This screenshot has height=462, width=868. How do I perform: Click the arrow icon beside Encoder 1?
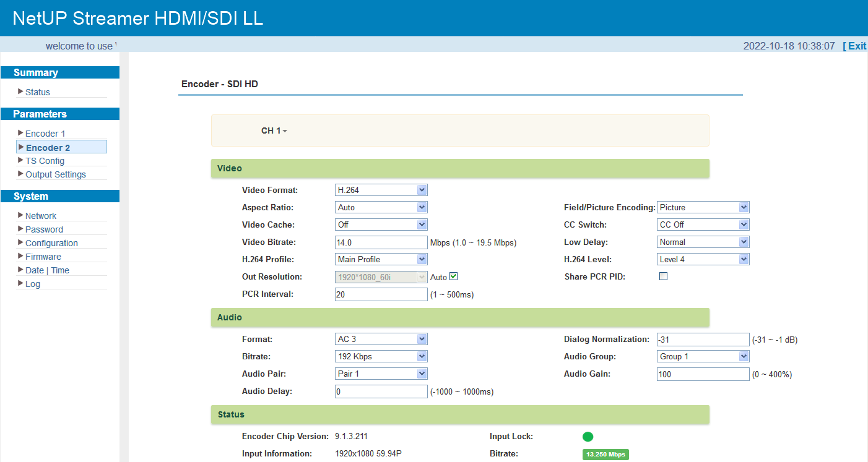click(21, 133)
